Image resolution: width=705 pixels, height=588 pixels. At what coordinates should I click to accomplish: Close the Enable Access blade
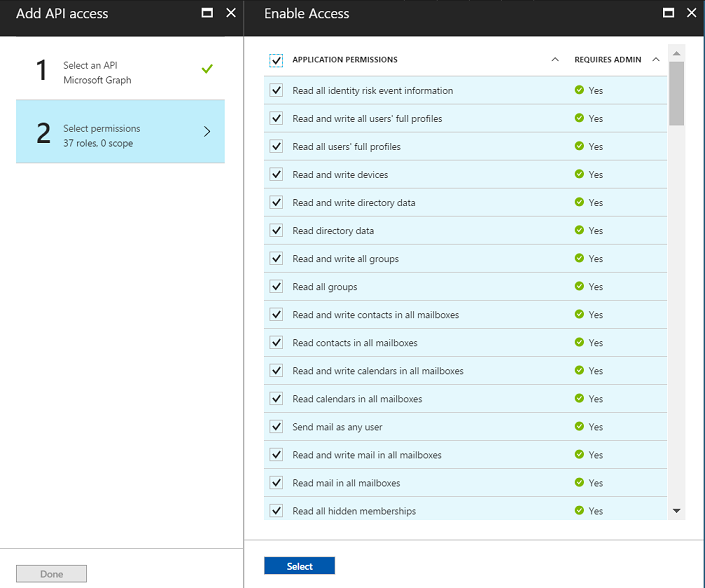point(692,13)
